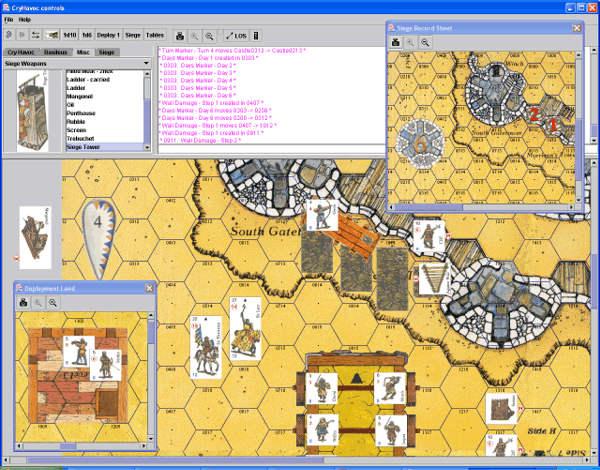This screenshot has width=600, height=470.
Task: Select mounted knight counter with blue banner
Action: click(206, 347)
